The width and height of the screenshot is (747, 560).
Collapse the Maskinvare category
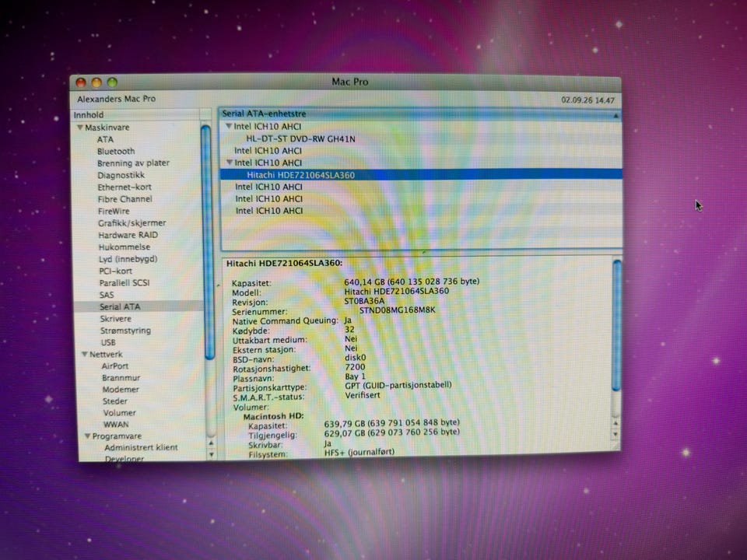coord(80,128)
